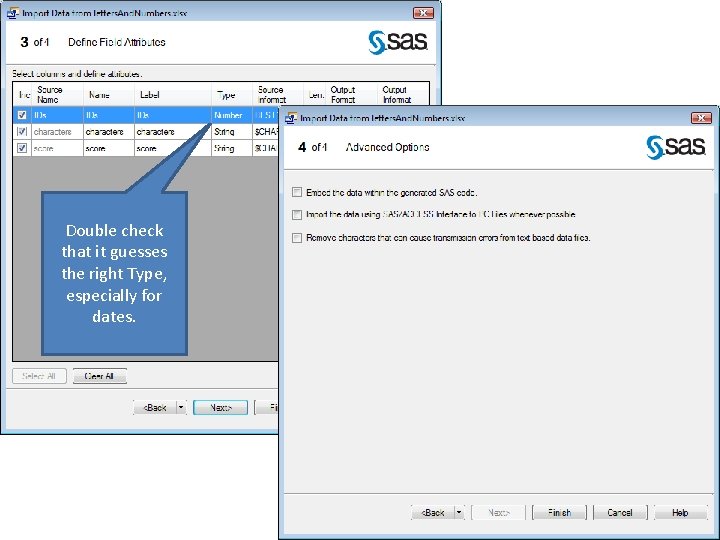Click the Finish button in Advanced Options
The height and width of the screenshot is (540, 720).
click(559, 512)
